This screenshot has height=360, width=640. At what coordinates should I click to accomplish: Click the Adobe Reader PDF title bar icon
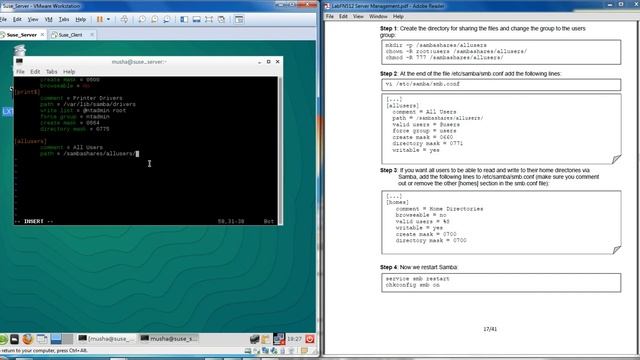tap(327, 6)
